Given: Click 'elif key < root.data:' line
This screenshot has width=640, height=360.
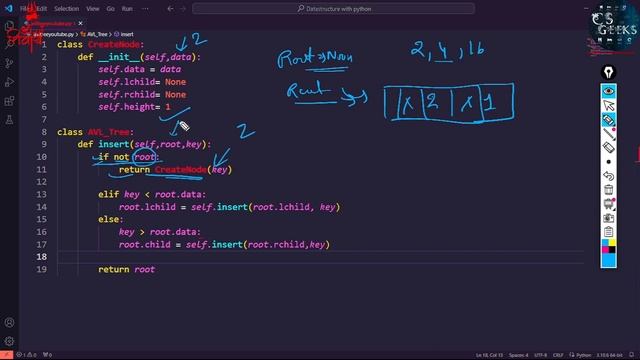Looking at the screenshot, I should pyautogui.click(x=152, y=195).
